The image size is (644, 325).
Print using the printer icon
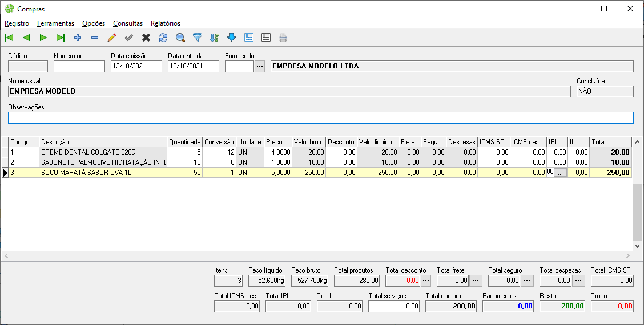[x=283, y=38]
